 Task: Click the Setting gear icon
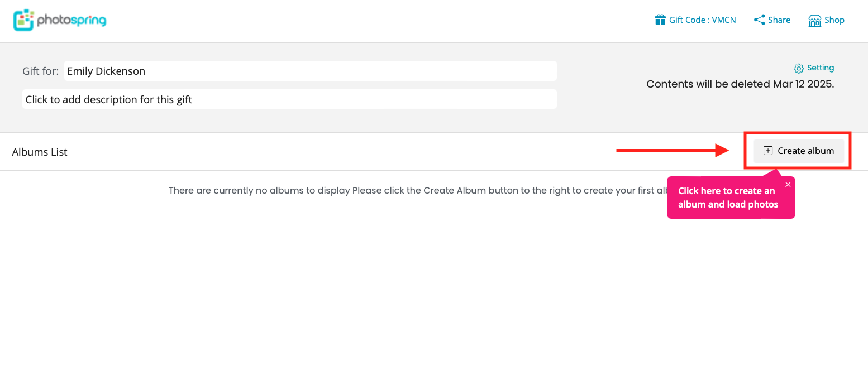tap(799, 68)
